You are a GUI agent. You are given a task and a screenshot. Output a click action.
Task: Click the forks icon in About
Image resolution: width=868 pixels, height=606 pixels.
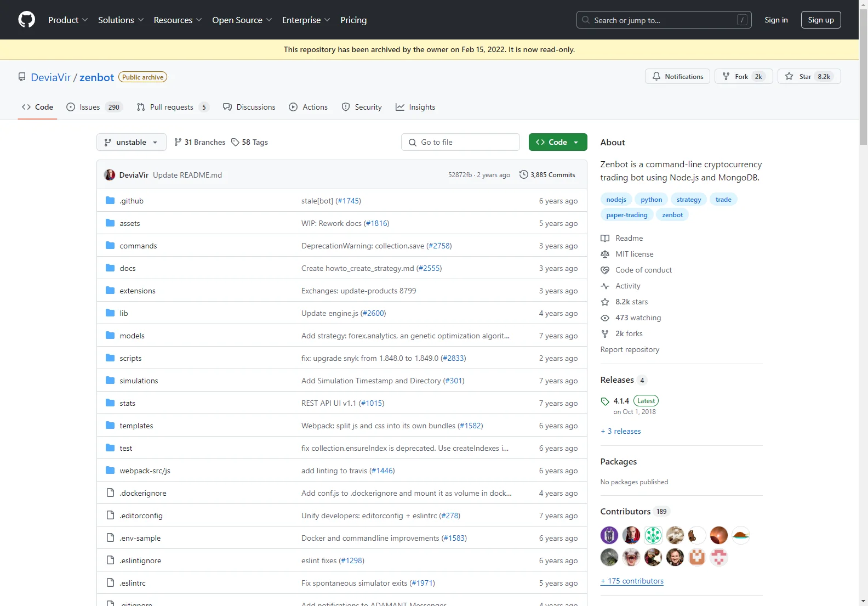pyautogui.click(x=605, y=333)
